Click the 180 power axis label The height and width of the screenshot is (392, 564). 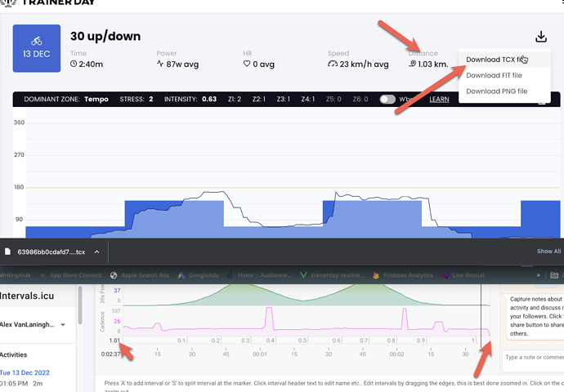(x=19, y=187)
